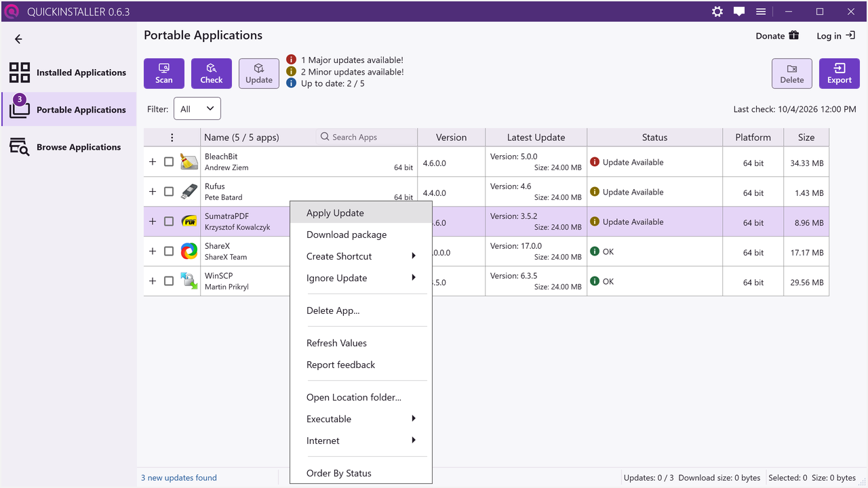Tick the WinSCP row checkbox

coord(169,281)
